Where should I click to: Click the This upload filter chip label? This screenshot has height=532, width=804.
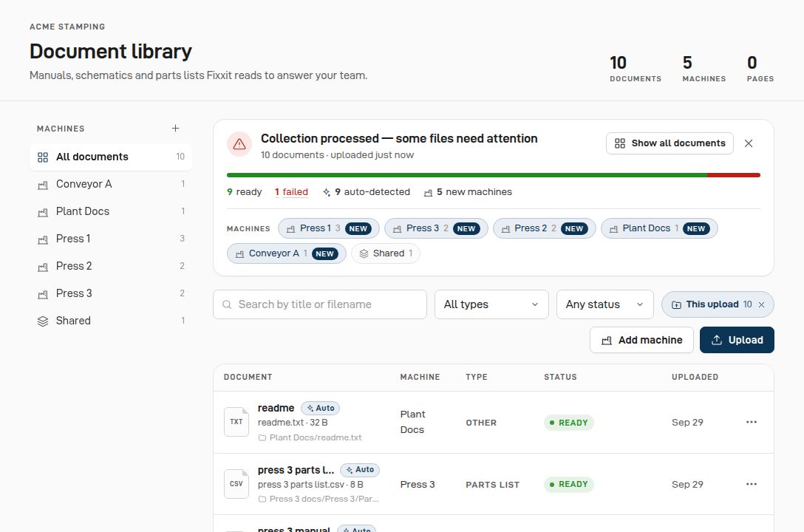(712, 304)
